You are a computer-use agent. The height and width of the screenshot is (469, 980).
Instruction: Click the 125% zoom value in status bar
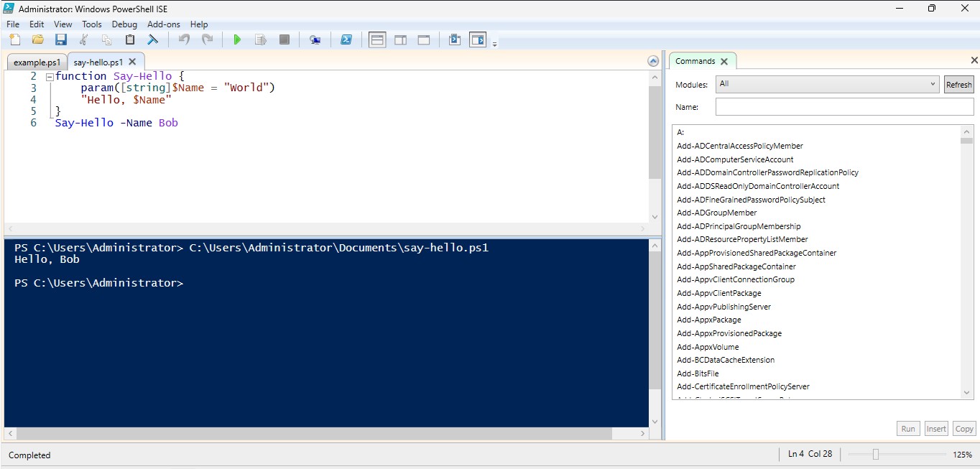tap(963, 455)
